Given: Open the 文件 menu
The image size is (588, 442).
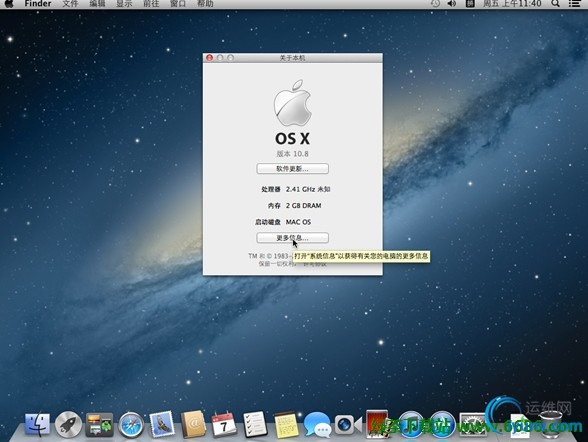Looking at the screenshot, I should point(70,4).
